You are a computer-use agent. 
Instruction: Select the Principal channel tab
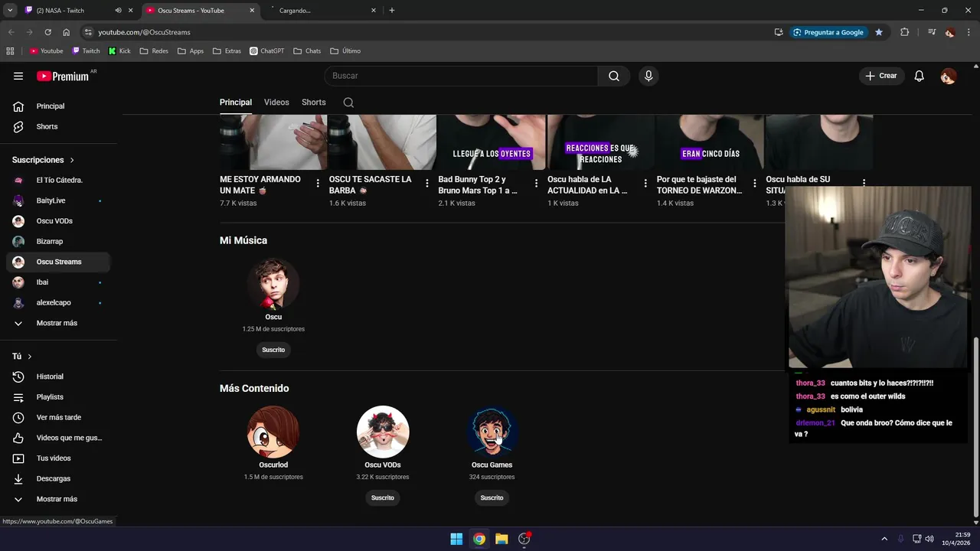236,103
